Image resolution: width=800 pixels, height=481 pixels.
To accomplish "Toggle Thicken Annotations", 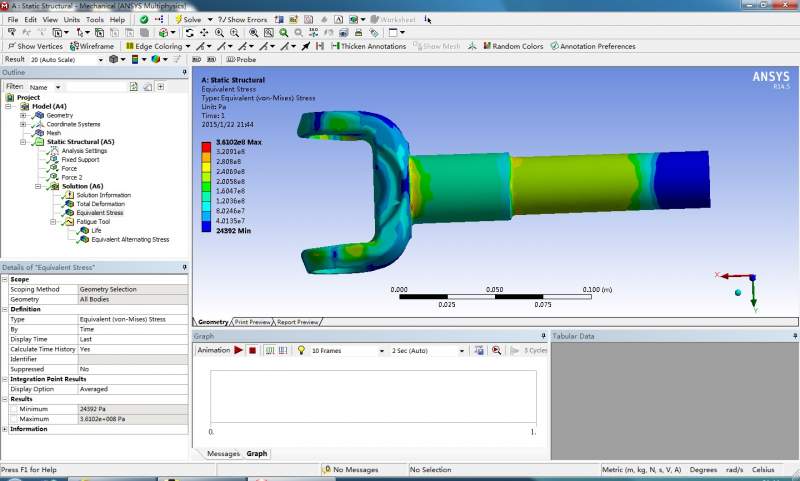I will point(368,46).
